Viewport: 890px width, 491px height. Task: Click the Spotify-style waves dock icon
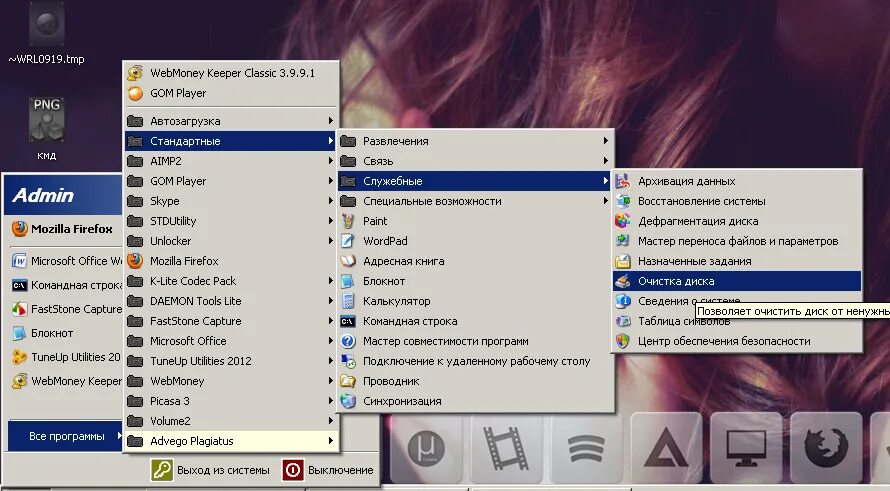click(x=586, y=448)
